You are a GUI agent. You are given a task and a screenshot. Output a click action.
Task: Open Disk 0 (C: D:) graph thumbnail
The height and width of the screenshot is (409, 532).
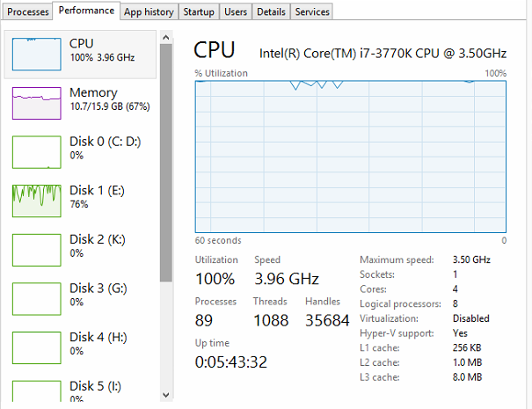point(36,151)
